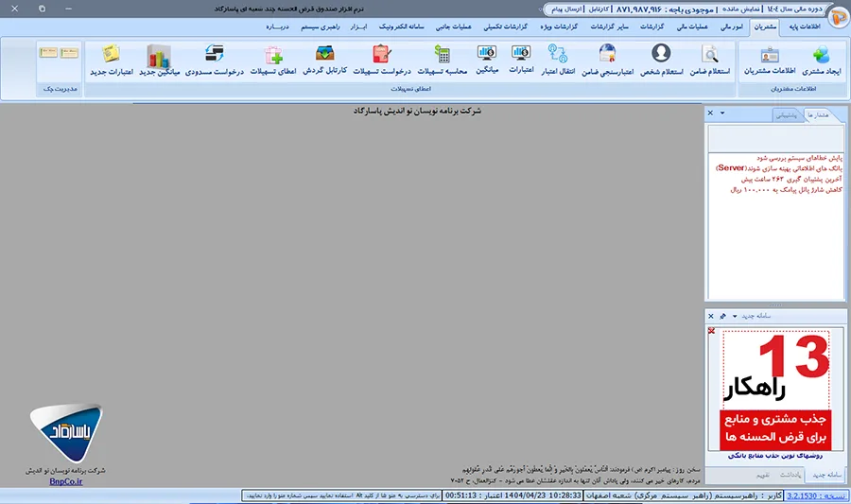Click the pin icon in سامانه جدید panel
The image size is (851, 504).
[x=723, y=316]
